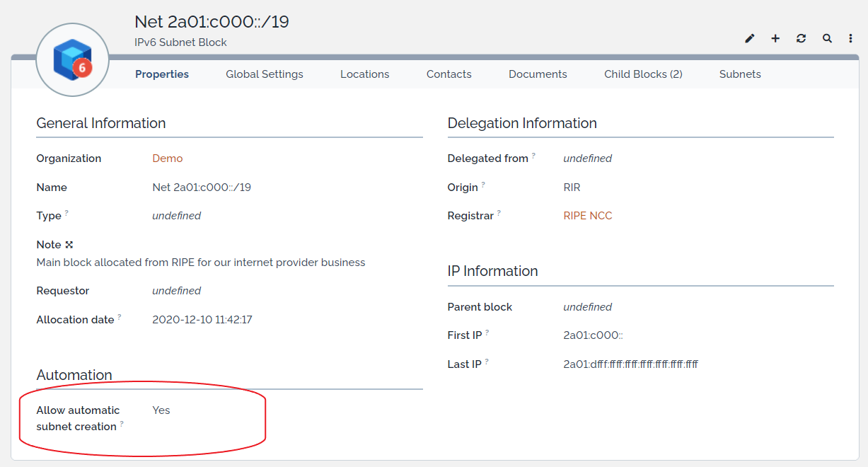
Task: Click the red notification badge showing 6
Action: click(x=82, y=68)
